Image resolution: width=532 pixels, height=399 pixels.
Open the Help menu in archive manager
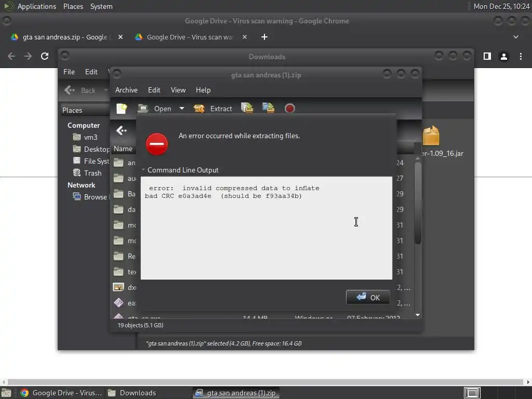point(203,90)
